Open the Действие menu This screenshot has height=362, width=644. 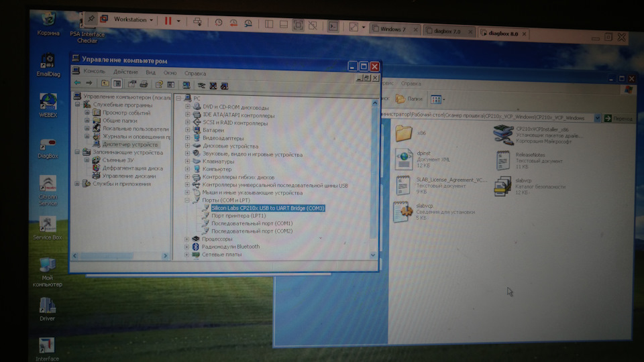[125, 72]
